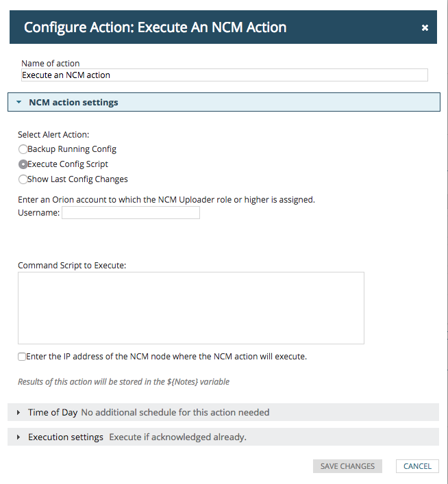Click the Time of Day disclosure triangle

point(18,413)
